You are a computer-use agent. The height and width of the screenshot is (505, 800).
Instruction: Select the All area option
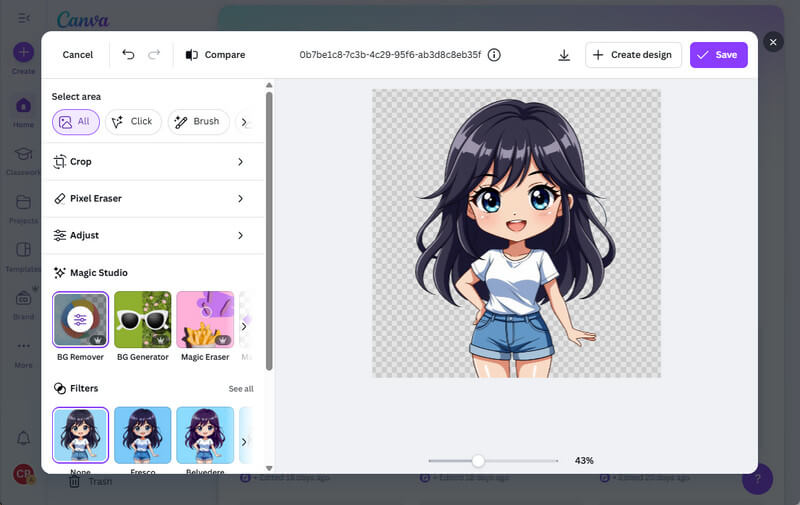(76, 122)
